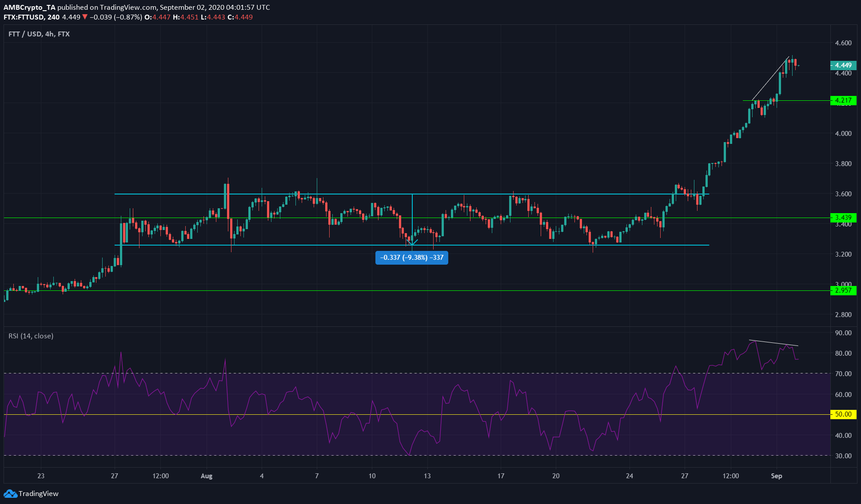
Task: Select the 3.439 green price level label
Action: point(843,218)
